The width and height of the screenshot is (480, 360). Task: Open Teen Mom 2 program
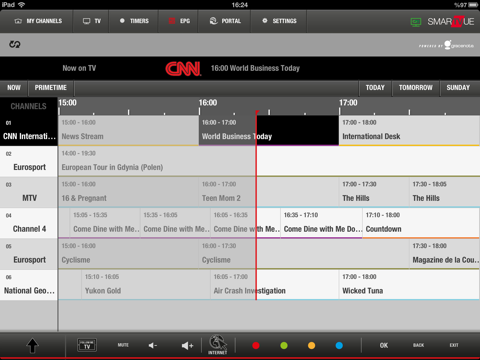(x=269, y=193)
